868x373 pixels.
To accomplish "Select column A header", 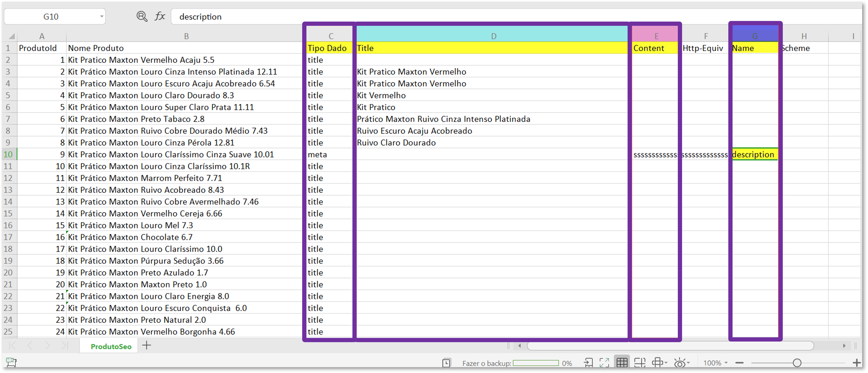I will tap(41, 36).
